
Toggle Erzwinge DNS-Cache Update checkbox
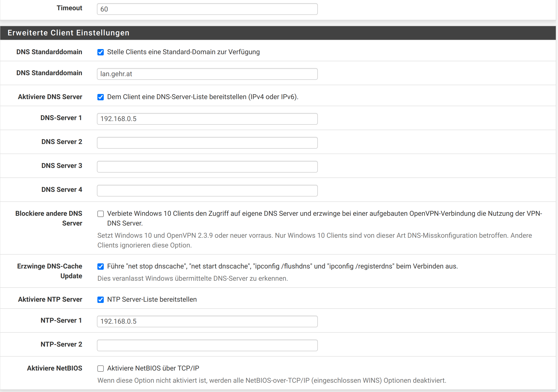pos(101,267)
